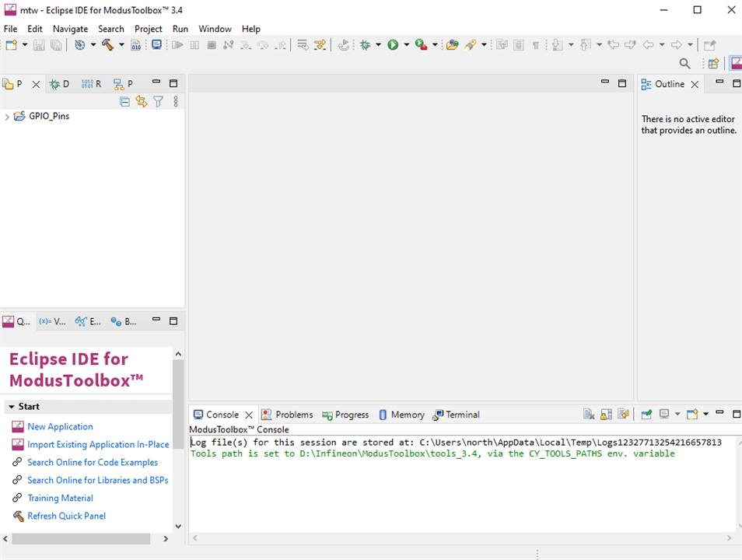Screen dimensions: 742x560
Task: Click Collapse All in Project Explorer
Action: (124, 101)
